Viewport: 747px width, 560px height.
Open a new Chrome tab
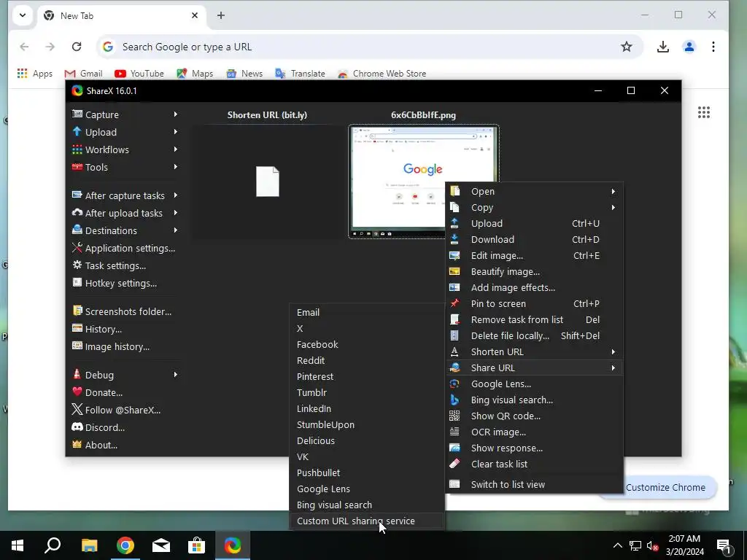tap(220, 15)
